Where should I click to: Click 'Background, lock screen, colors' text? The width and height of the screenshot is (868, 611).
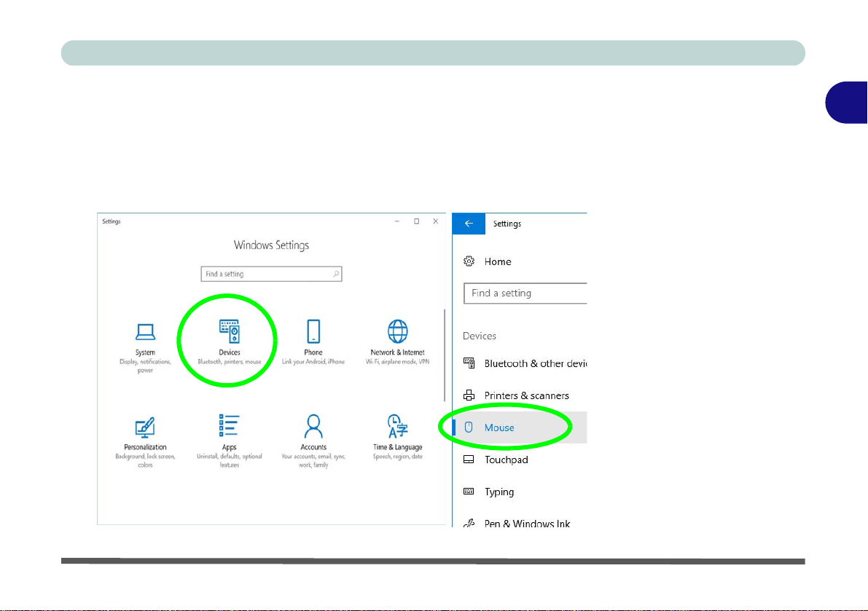coord(145,460)
